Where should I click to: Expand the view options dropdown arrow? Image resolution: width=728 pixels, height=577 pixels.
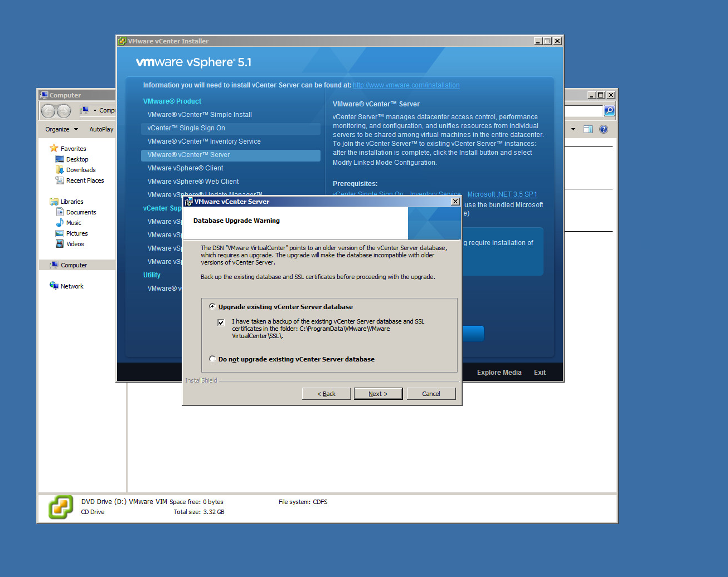(x=573, y=129)
